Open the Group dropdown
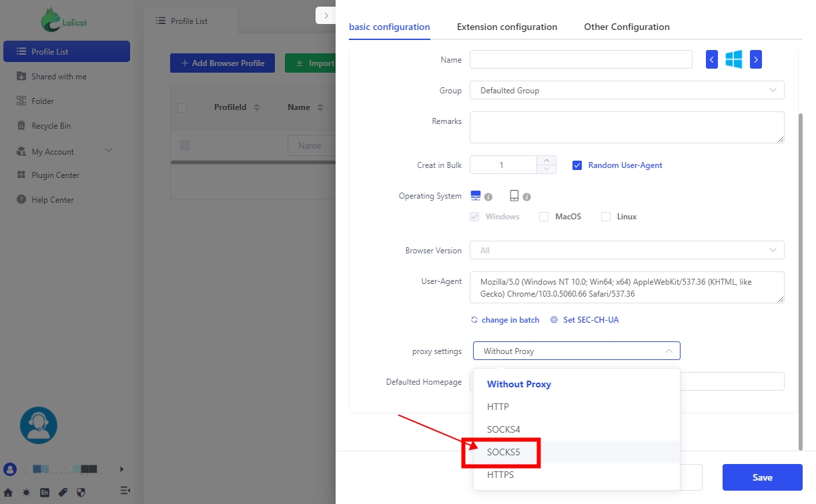 (627, 90)
